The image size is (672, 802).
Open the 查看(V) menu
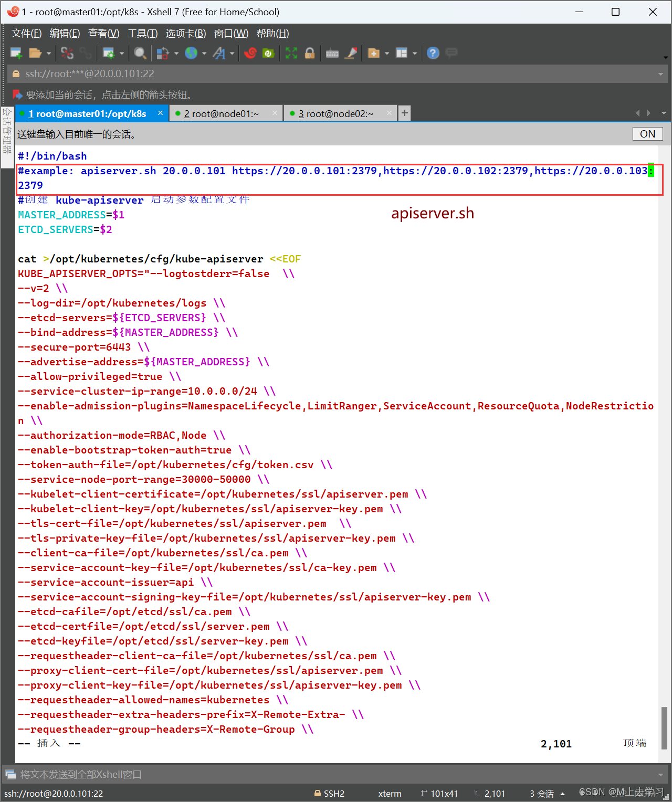104,34
